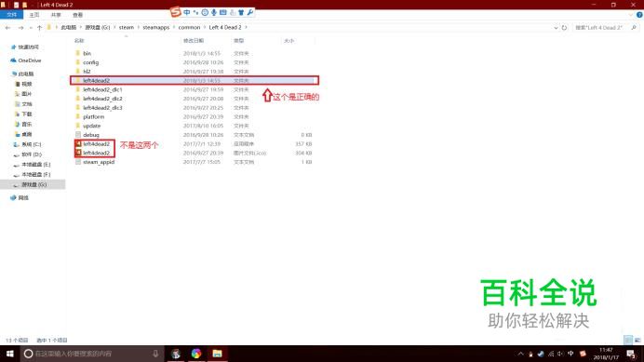Switch to details view layout icon
Screen dimensions: 644x362
pyautogui.click(x=628, y=340)
